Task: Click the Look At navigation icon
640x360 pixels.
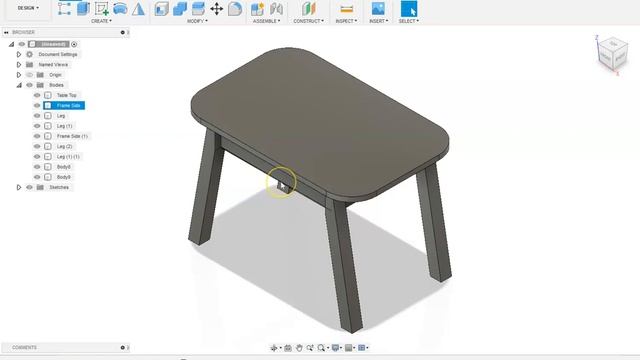Action: 288,348
